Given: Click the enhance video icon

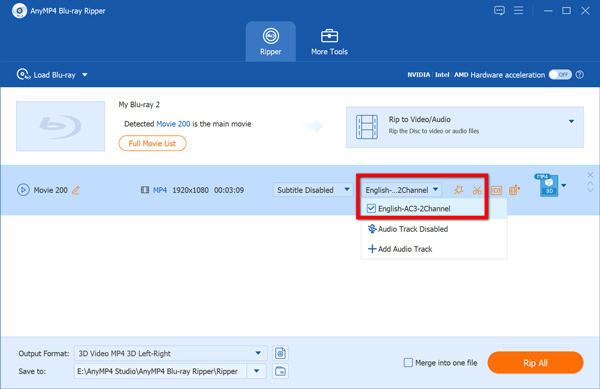Looking at the screenshot, I should point(514,190).
